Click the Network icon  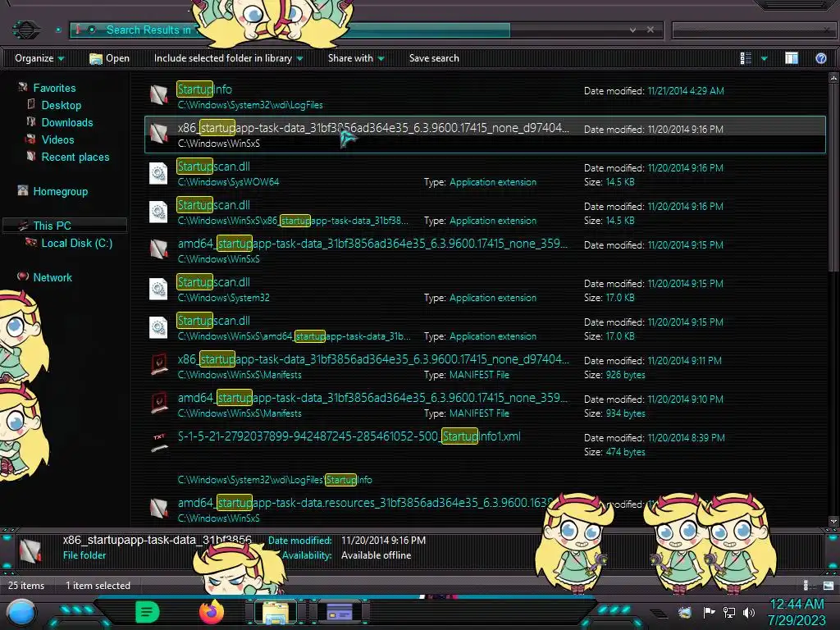22,276
